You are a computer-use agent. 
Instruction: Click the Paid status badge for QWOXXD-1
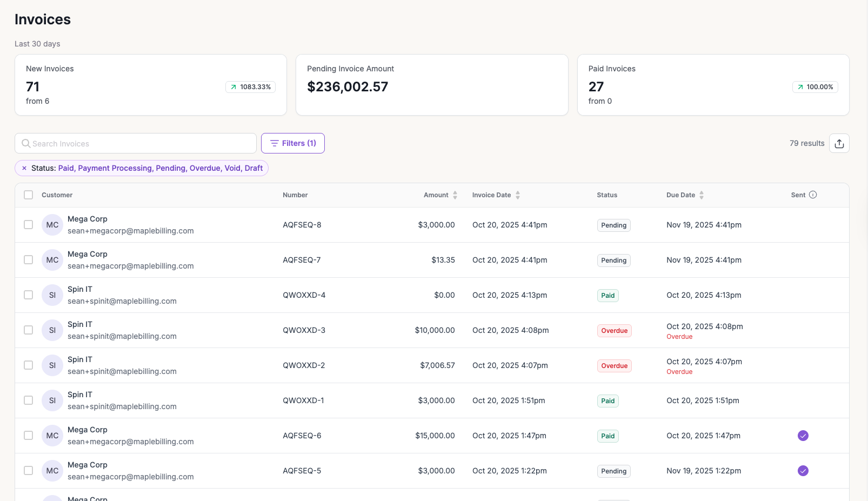tap(607, 401)
